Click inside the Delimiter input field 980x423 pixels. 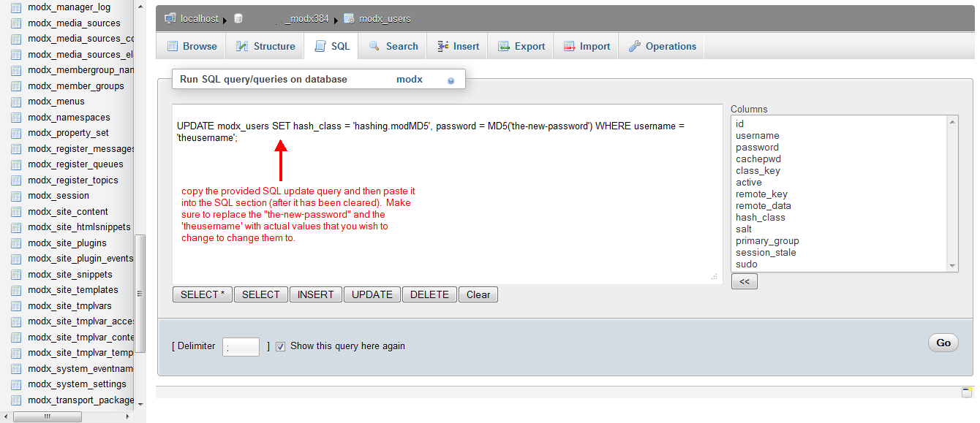(241, 347)
